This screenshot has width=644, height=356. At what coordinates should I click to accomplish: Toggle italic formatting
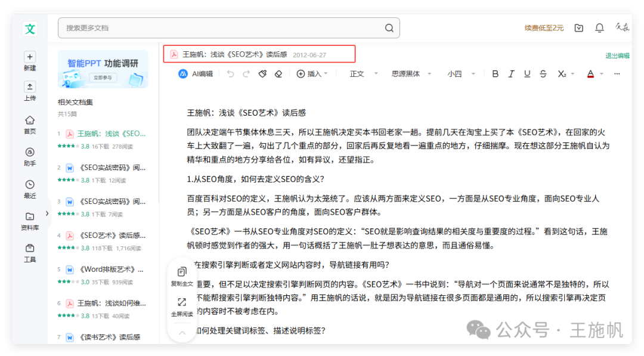[x=512, y=73]
